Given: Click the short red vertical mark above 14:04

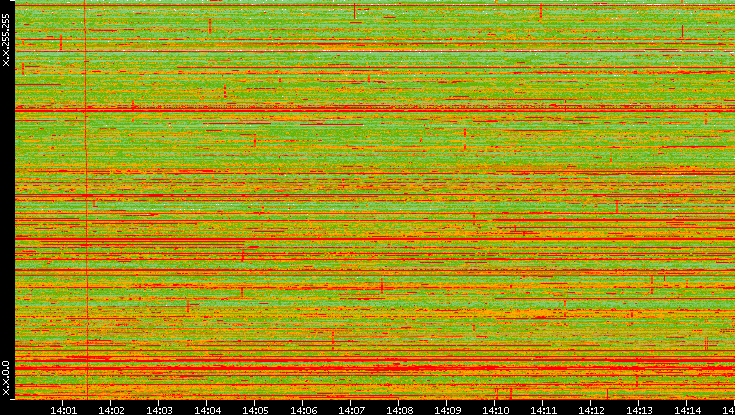Looking at the screenshot, I should [x=210, y=24].
